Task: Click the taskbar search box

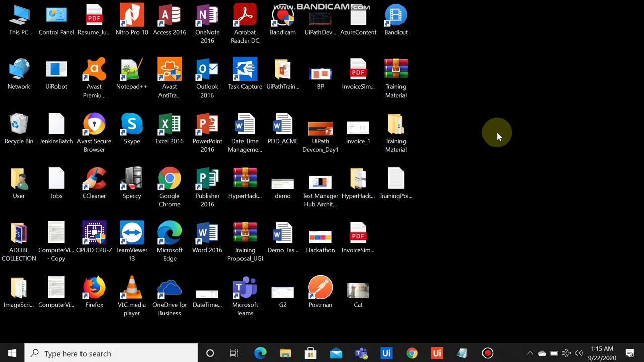Action: [111, 353]
